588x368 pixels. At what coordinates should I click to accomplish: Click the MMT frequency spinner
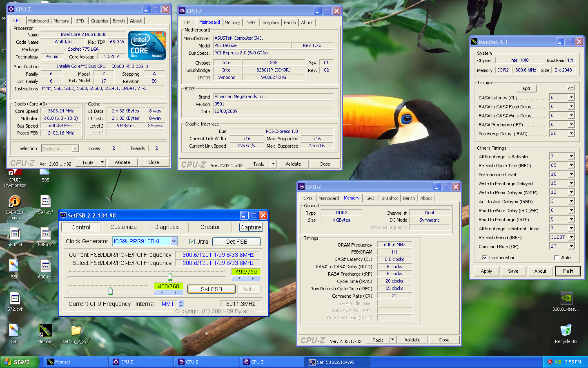click(x=181, y=304)
